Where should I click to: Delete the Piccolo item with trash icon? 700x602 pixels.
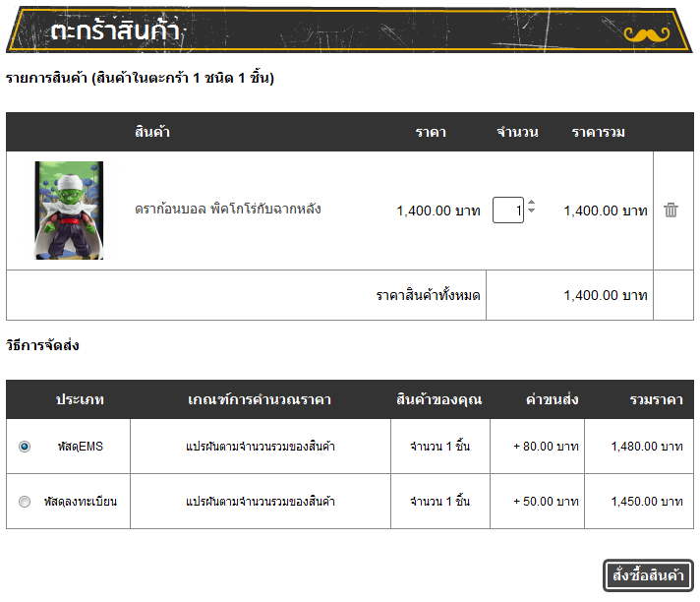[671, 210]
